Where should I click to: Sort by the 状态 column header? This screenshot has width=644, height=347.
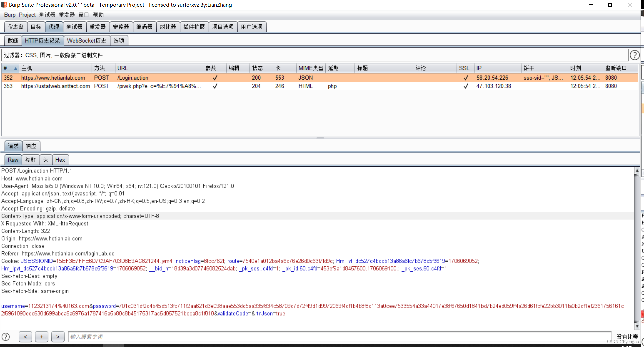[x=261, y=68]
